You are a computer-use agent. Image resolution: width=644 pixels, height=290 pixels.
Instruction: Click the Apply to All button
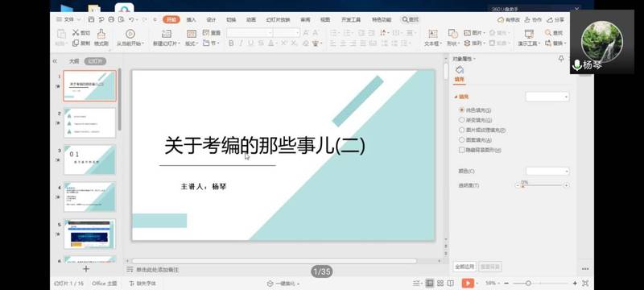(x=464, y=267)
